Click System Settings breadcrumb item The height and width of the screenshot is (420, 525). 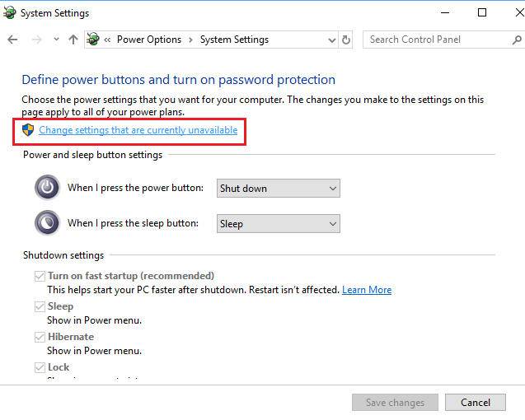click(234, 40)
